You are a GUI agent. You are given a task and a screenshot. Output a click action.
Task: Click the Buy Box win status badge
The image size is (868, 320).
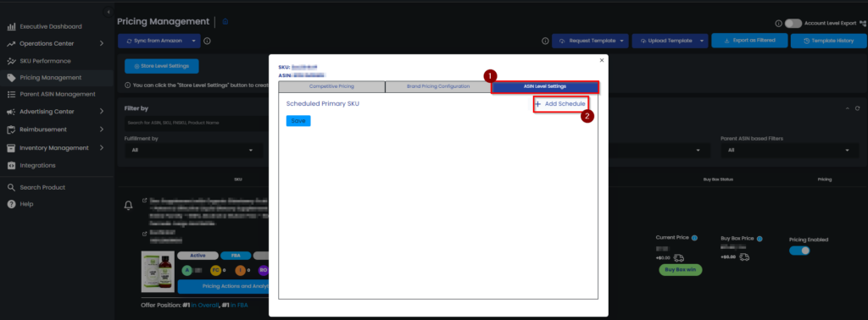[681, 270]
